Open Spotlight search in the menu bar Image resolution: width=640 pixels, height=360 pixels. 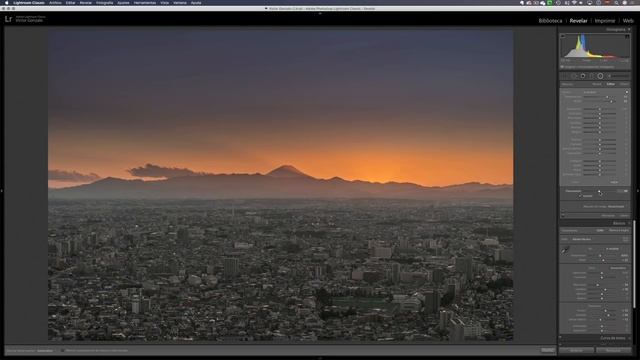click(x=616, y=2)
